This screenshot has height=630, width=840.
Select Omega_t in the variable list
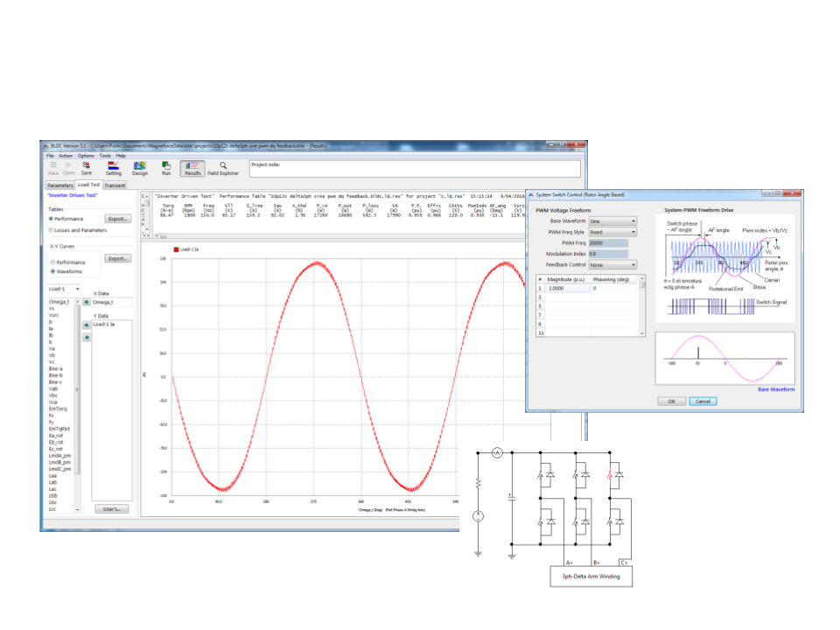59,302
